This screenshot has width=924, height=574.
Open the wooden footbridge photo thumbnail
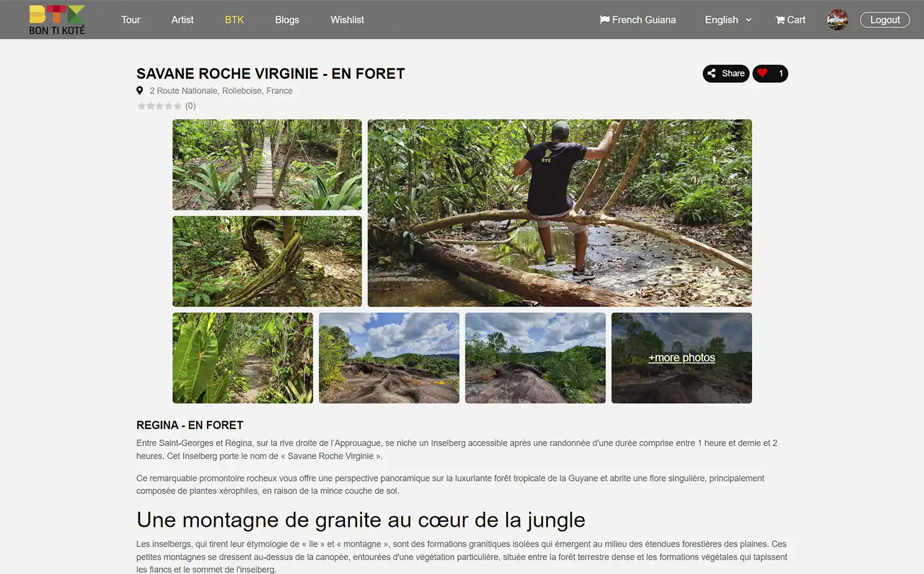click(x=267, y=165)
